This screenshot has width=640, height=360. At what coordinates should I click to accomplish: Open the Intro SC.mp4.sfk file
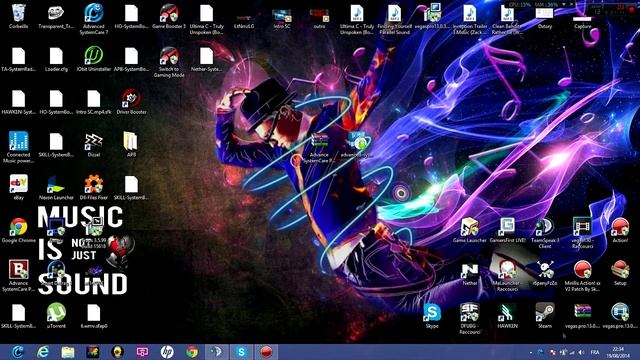click(x=93, y=102)
